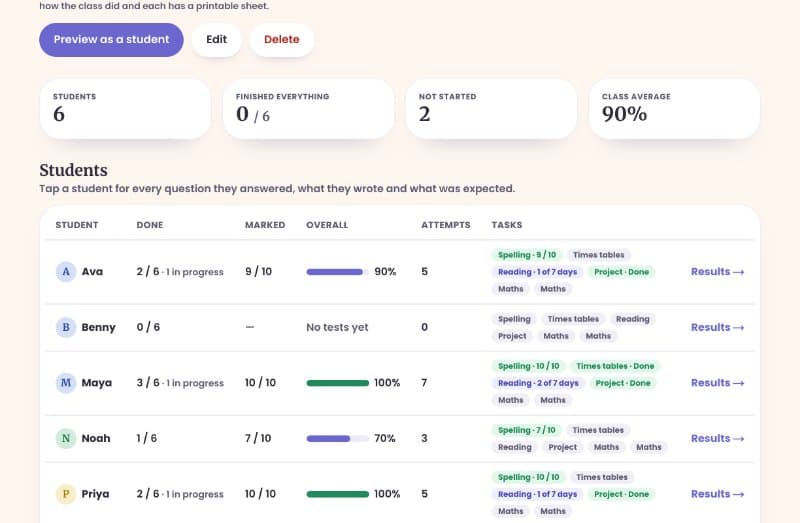Click Maya's 'Reading · 2 of 7 days' tag
The width and height of the screenshot is (800, 523).
click(538, 383)
